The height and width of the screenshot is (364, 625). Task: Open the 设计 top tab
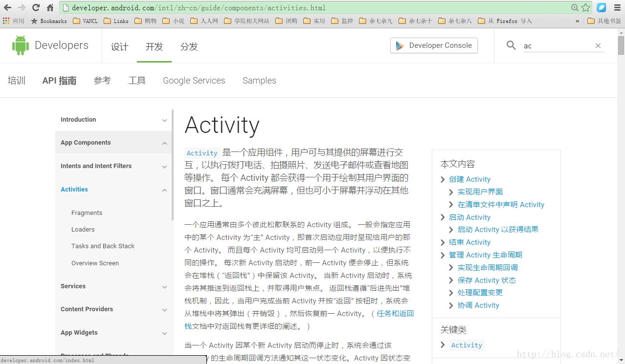[x=119, y=46]
